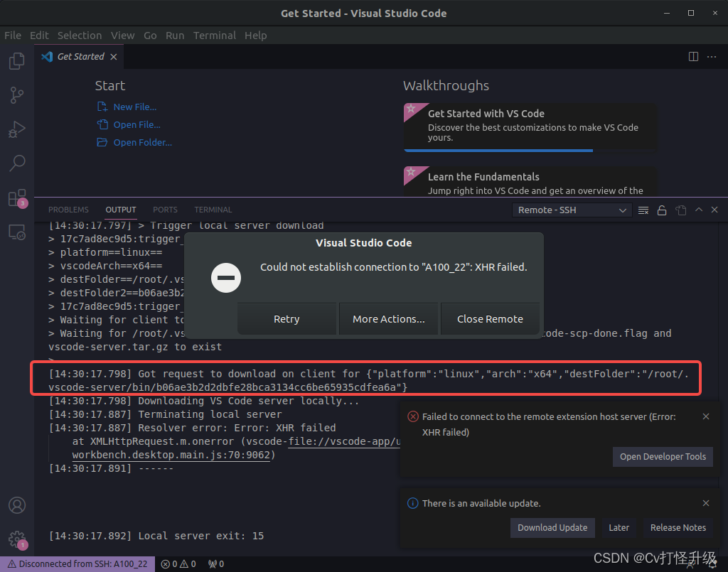This screenshot has width=728, height=572.
Task: Open the editor More Actions ellipsis
Action: coord(711,57)
